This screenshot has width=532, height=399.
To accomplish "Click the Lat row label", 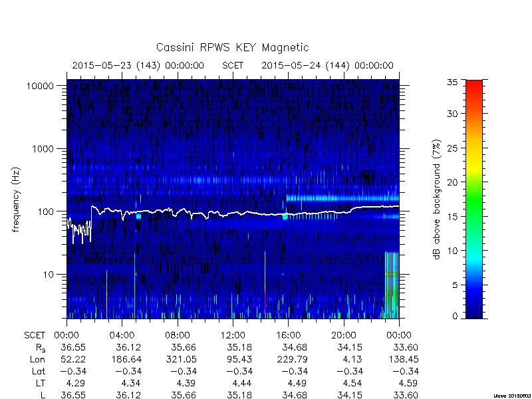I will coord(39,371).
